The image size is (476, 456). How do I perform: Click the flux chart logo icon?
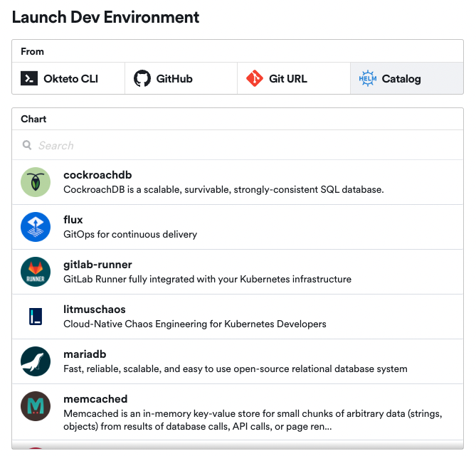coord(36,227)
